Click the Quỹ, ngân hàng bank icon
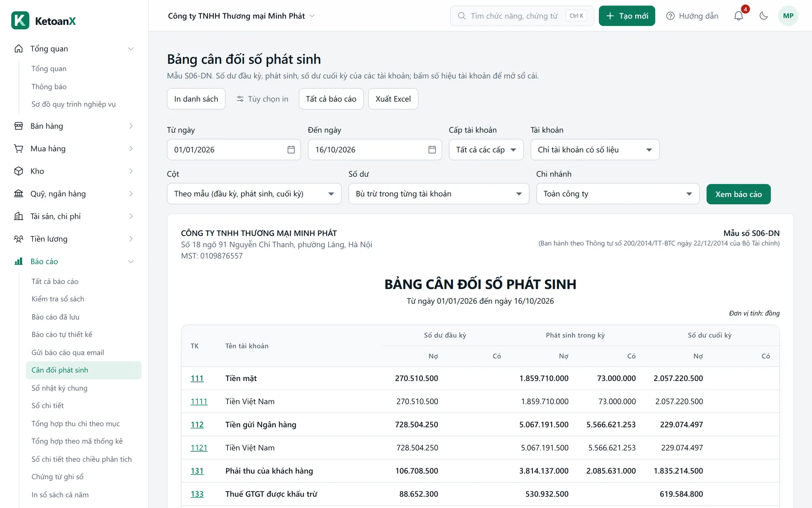The image size is (812, 508). (x=19, y=193)
